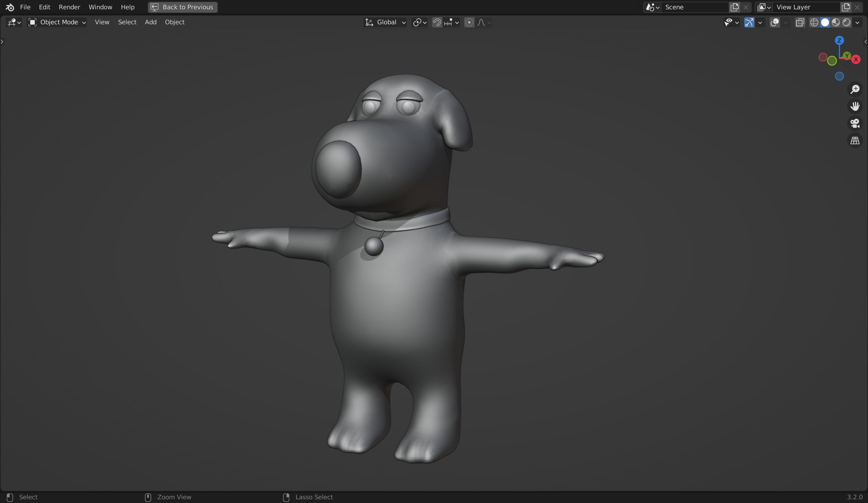
Task: Click the pan view hand icon
Action: (855, 106)
